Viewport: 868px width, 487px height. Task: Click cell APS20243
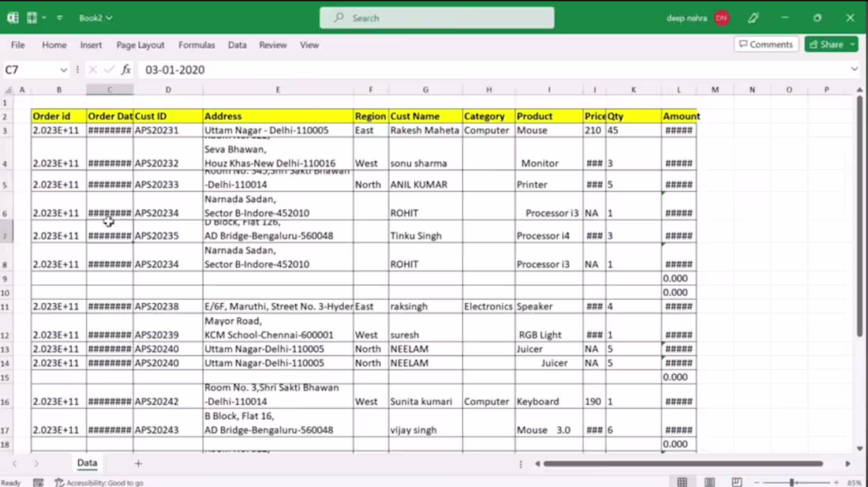click(x=168, y=423)
